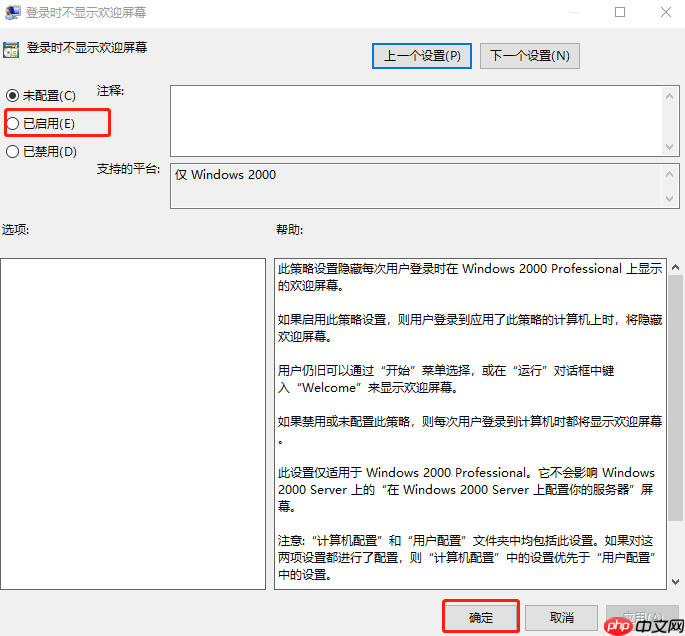
Task: Click the help paragraph starting with 如果禁用或未配置此策略
Action: (470, 430)
